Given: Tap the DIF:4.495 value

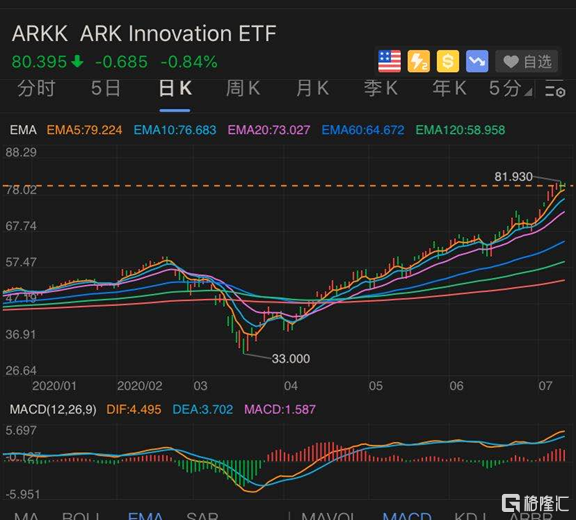Looking at the screenshot, I should [134, 409].
